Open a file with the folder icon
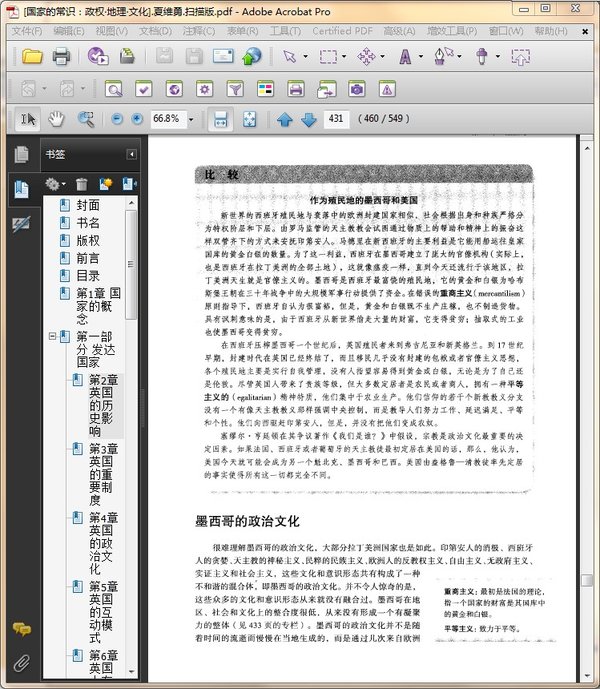Viewport: 600px width, 689px height. tap(32, 56)
